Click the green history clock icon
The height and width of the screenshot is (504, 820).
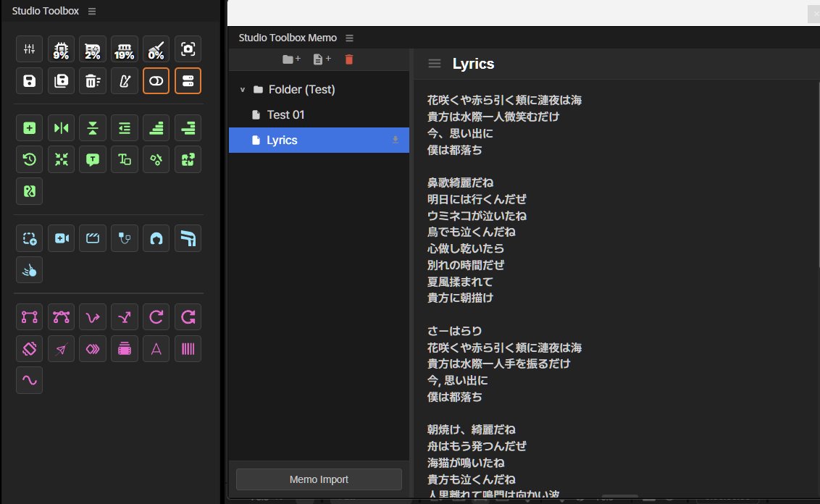tap(29, 159)
